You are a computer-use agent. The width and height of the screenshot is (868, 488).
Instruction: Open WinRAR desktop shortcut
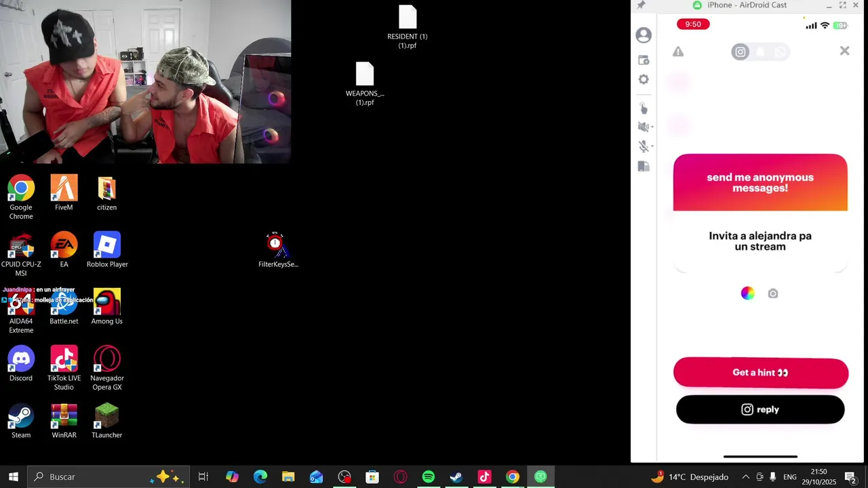click(64, 421)
